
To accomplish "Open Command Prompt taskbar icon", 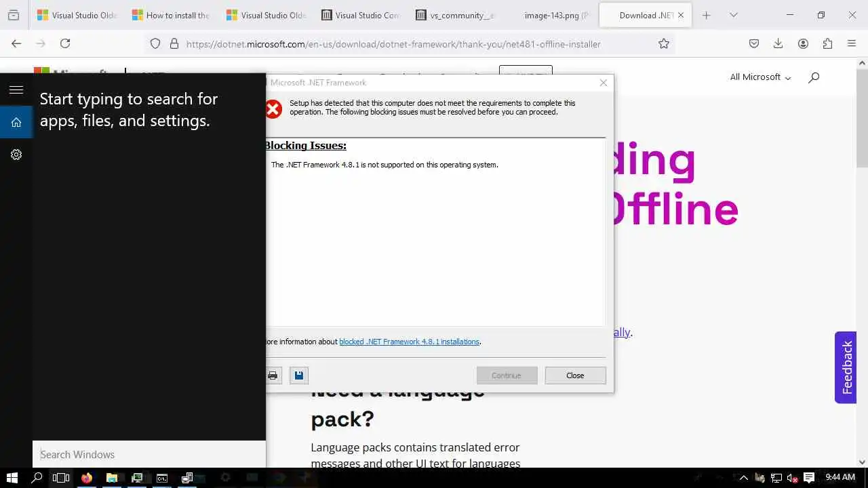I will tap(162, 478).
